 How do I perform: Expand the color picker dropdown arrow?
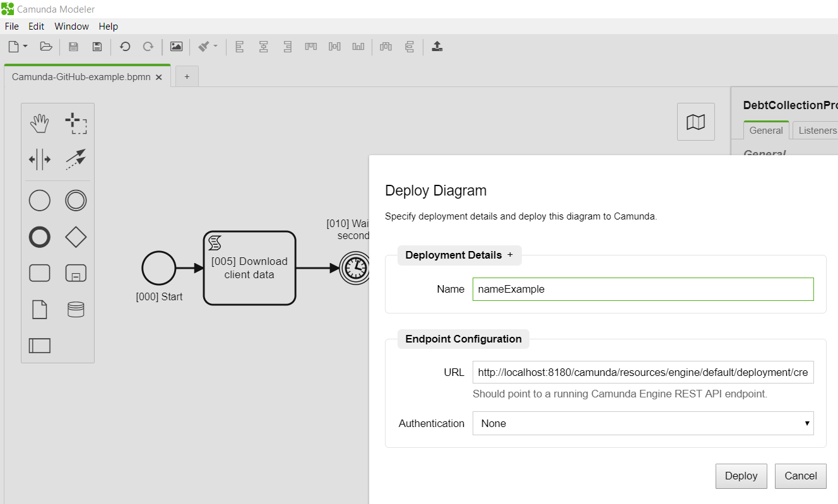(x=215, y=46)
